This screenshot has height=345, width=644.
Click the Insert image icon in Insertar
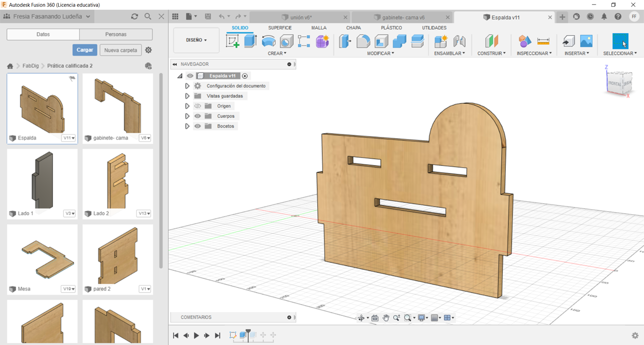coord(586,42)
